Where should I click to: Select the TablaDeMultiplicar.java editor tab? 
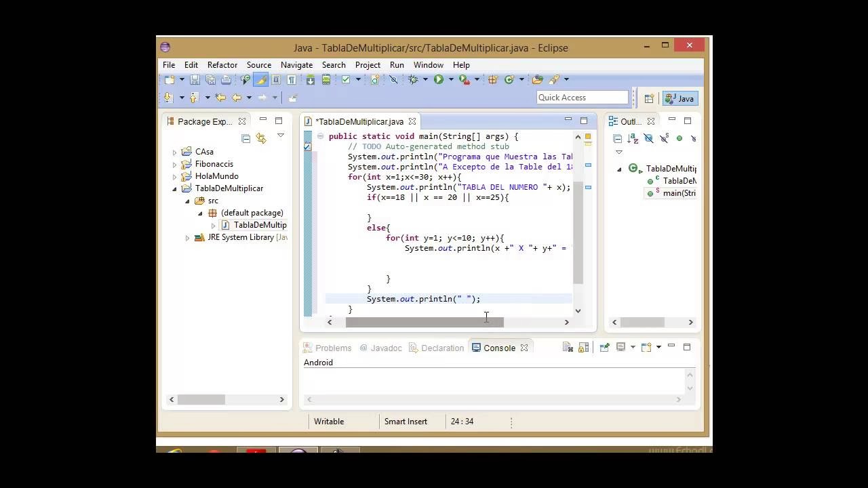(x=359, y=122)
